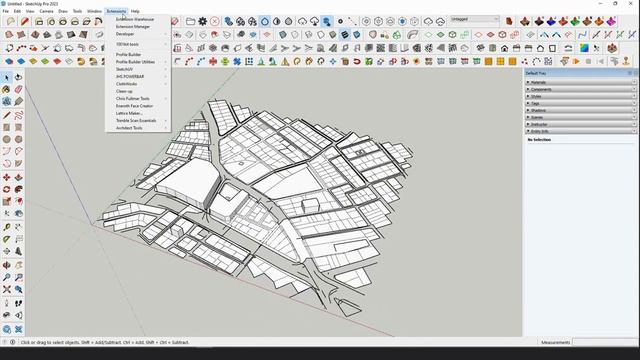This screenshot has width=640, height=360.
Task: Expand the Scenes panel
Action: pyautogui.click(x=581, y=117)
